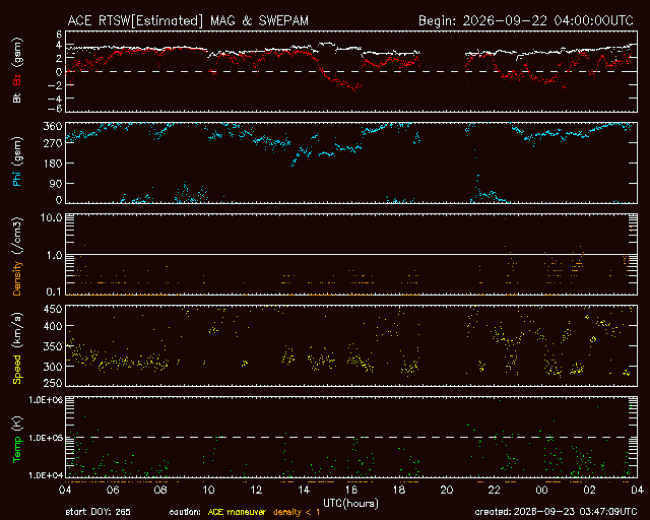This screenshot has width=650, height=520.
Task: Click the '300' tick on the Speed axis
Action: tap(53, 367)
